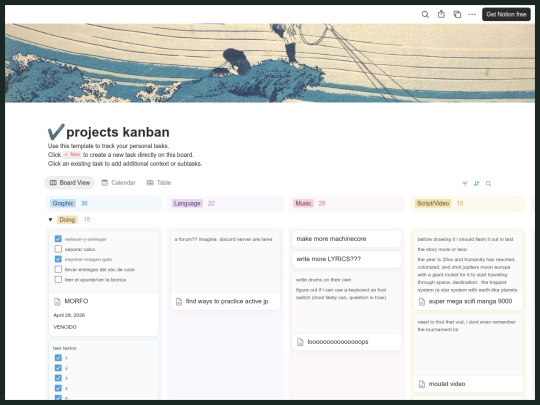This screenshot has width=540, height=405.
Task: Click the Script/Video column tag
Action: click(x=433, y=203)
